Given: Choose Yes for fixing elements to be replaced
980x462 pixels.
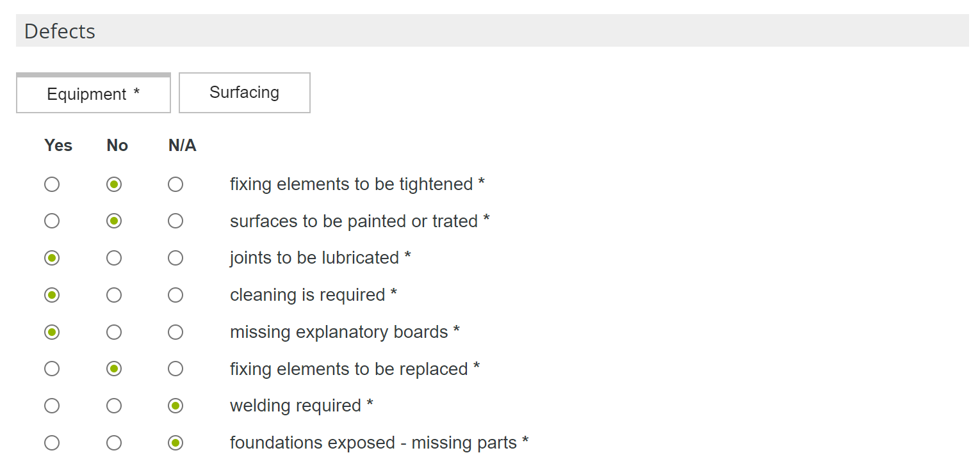Looking at the screenshot, I should (52, 369).
